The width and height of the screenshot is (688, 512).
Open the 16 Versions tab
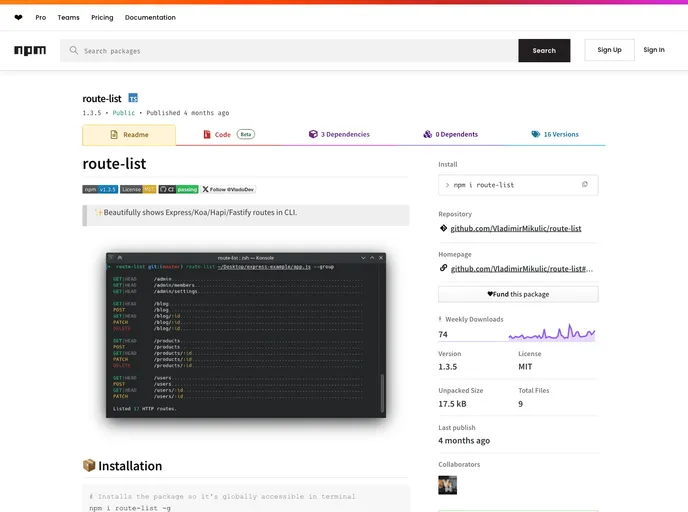[555, 134]
